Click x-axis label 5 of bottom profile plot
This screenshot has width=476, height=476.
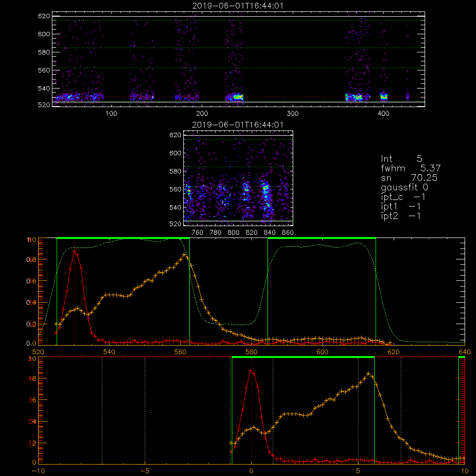(x=358, y=471)
